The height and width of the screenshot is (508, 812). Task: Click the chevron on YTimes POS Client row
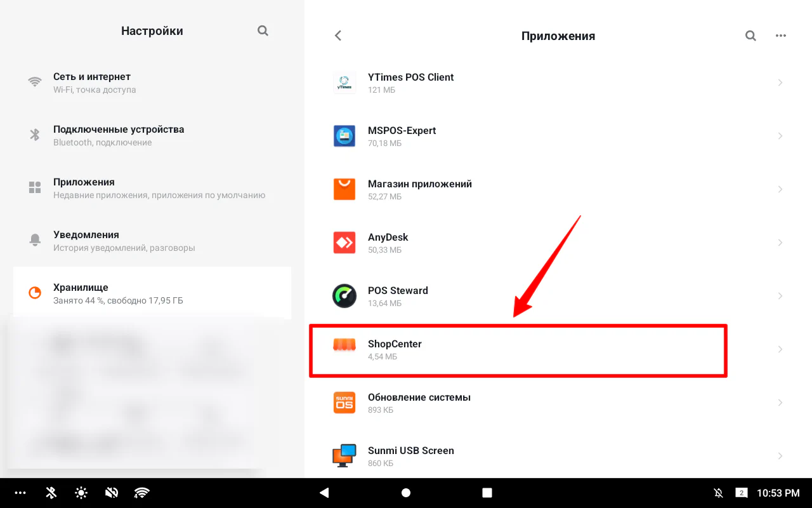click(780, 83)
